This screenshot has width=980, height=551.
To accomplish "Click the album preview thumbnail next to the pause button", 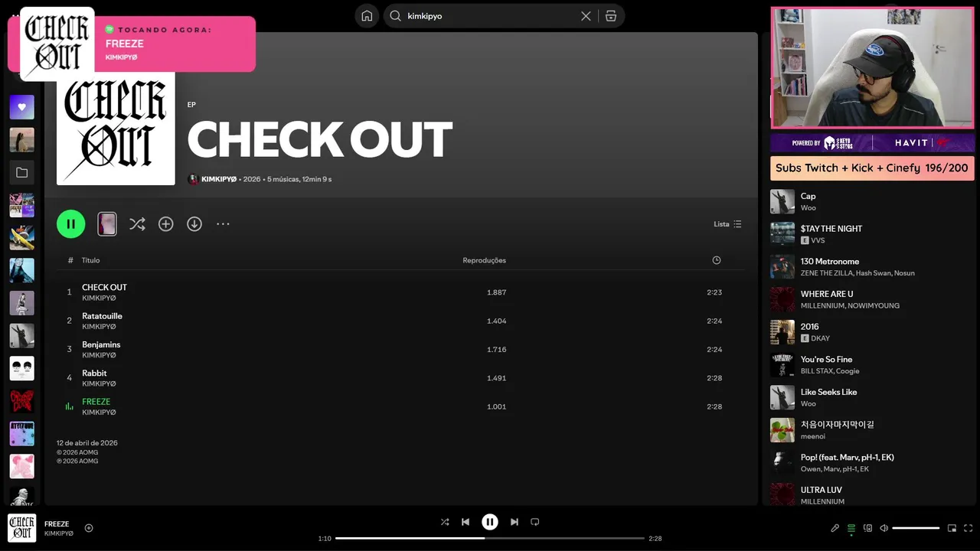I will 107,224.
